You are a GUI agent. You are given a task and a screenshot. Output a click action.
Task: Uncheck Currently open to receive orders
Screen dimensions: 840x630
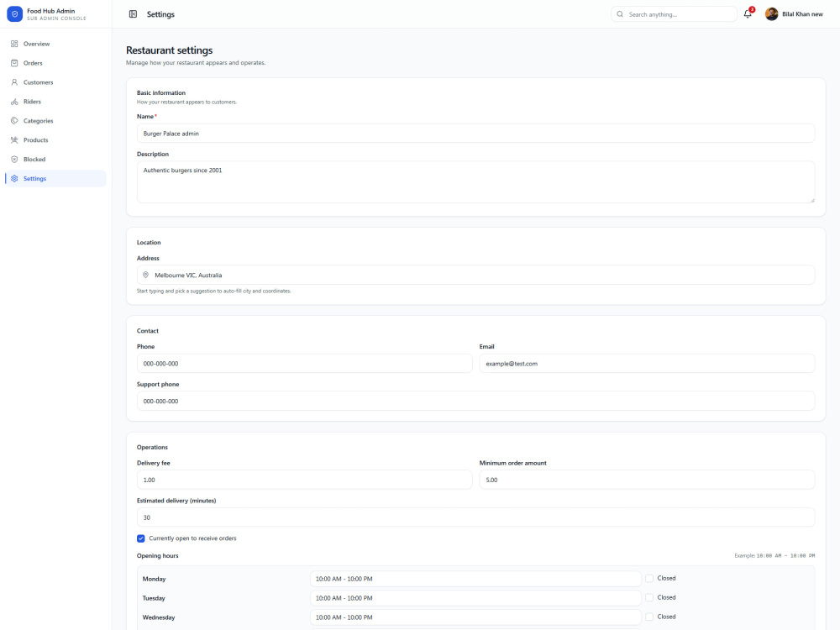click(x=141, y=538)
